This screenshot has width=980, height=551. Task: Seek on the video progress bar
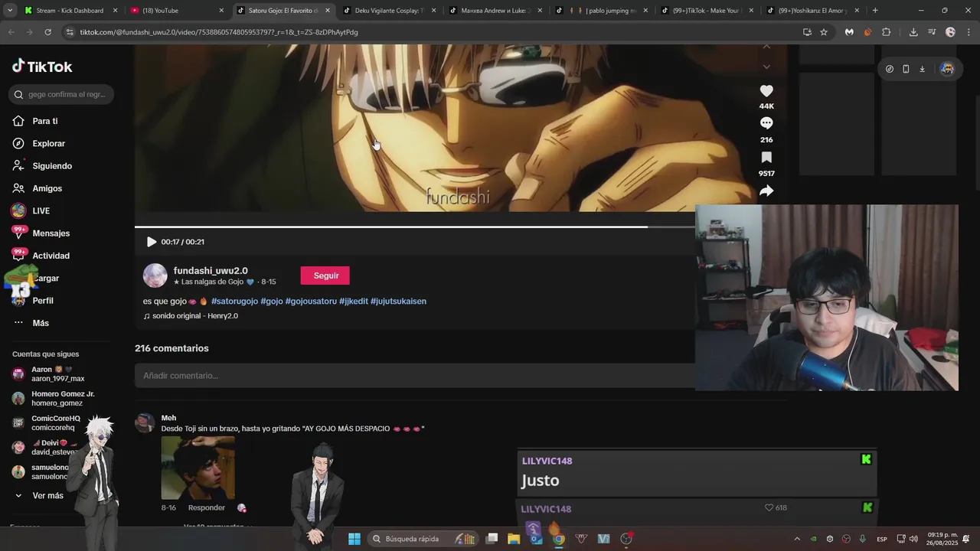415,227
